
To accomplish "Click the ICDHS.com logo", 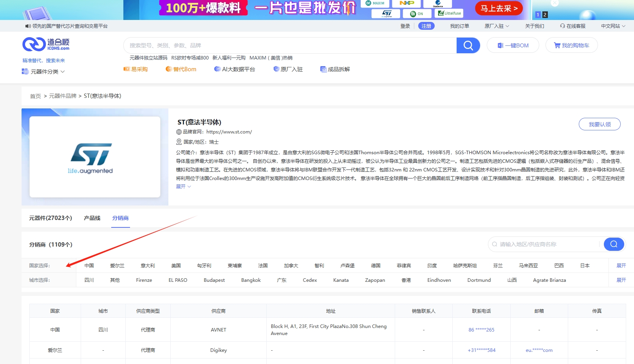I will (x=46, y=44).
